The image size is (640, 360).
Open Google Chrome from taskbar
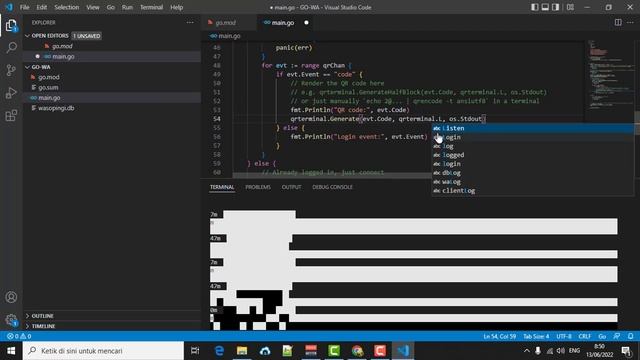click(x=357, y=351)
